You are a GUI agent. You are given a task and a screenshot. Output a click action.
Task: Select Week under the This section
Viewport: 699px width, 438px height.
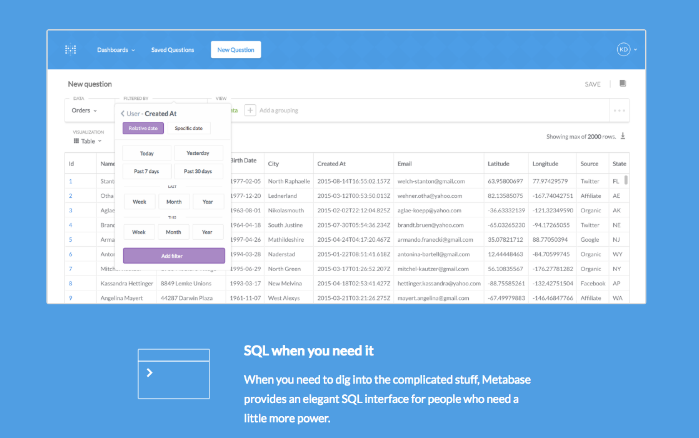pos(139,232)
